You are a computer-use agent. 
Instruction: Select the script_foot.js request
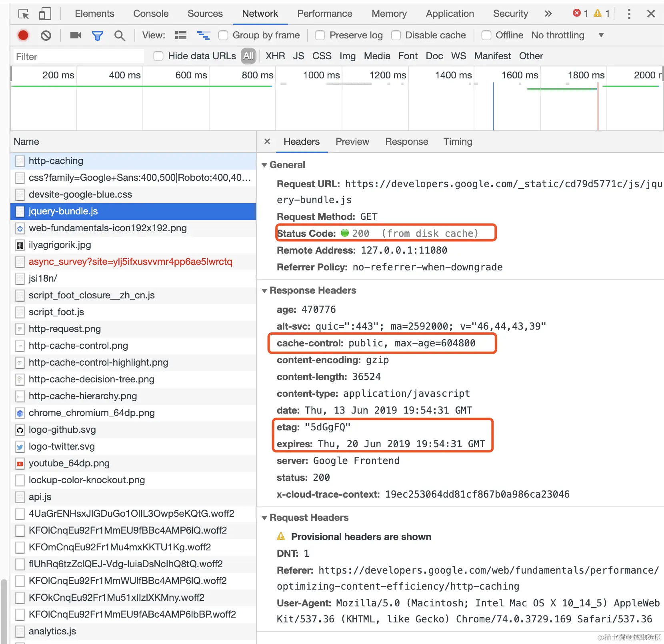tap(133, 312)
